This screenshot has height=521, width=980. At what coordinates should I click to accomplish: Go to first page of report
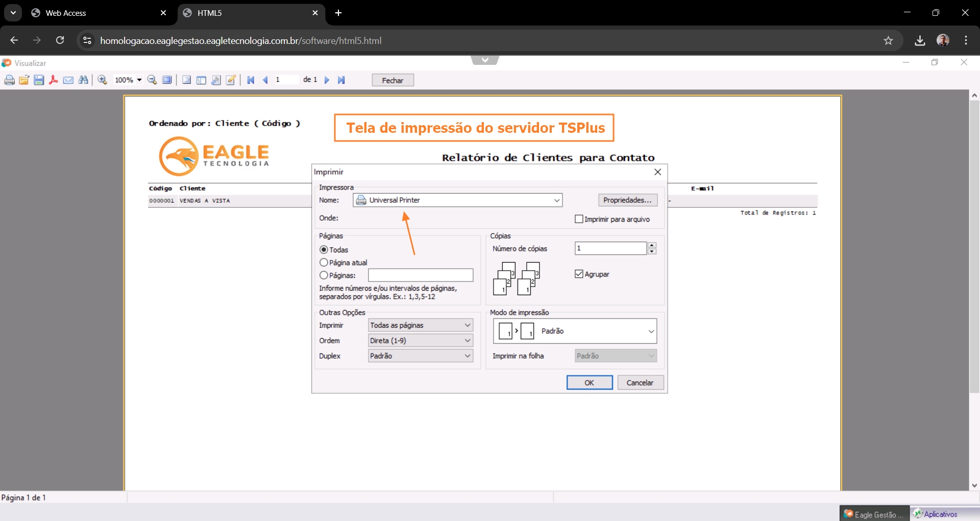pyautogui.click(x=251, y=80)
